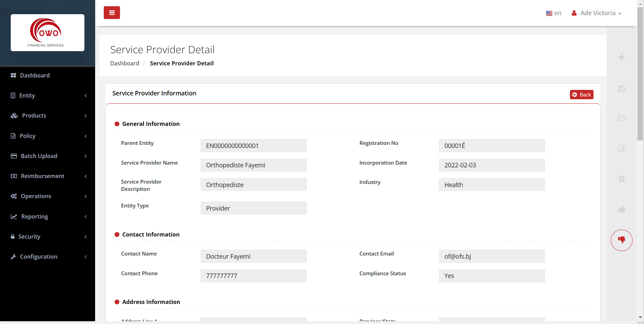644x324 pixels.
Task: Click the Address Information section heading
Action: 151,302
